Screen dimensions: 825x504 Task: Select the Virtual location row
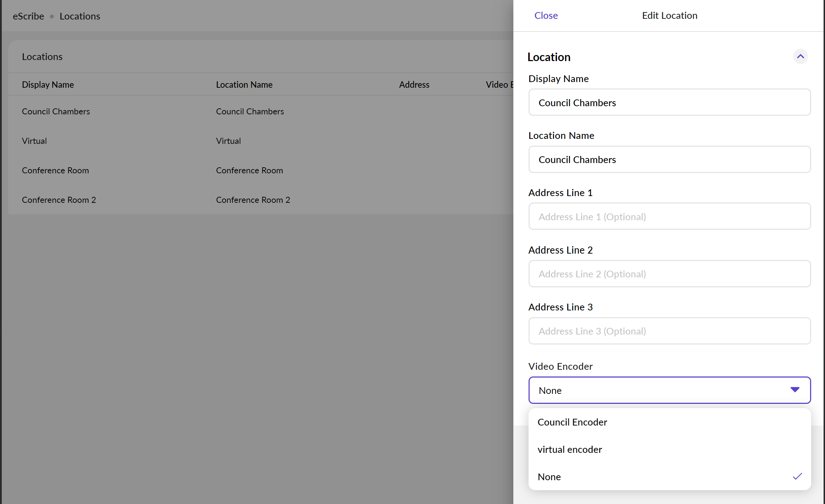(x=34, y=141)
